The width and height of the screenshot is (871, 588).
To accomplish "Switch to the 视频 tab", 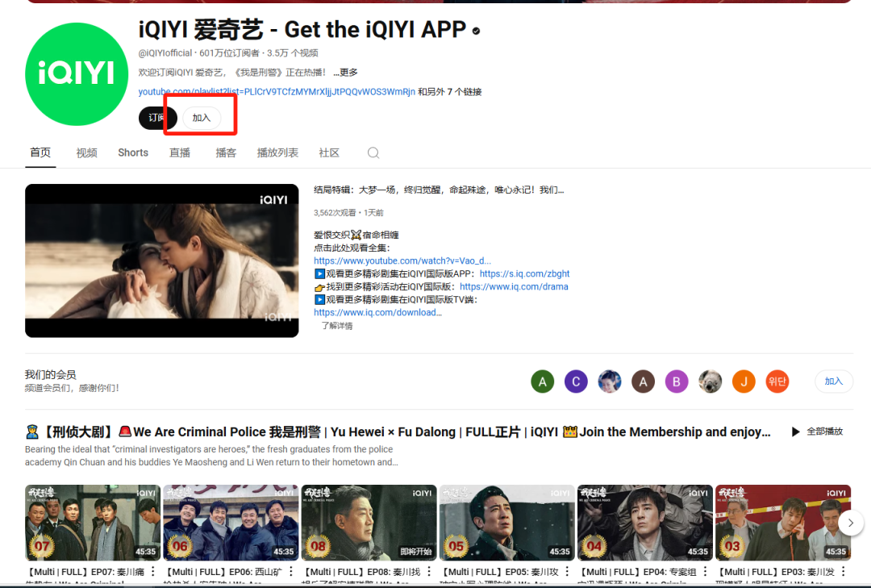I will (86, 152).
